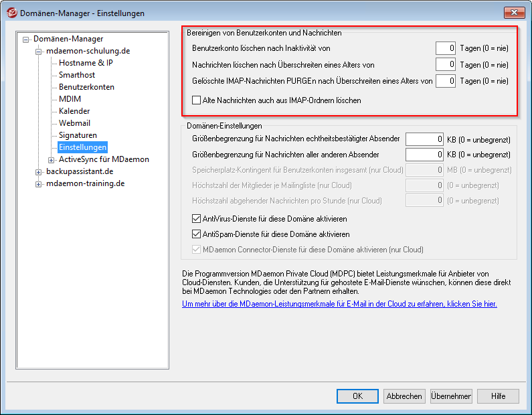Open the MDaemon cloud features link
The width and height of the screenshot is (532, 415).
[x=339, y=304]
